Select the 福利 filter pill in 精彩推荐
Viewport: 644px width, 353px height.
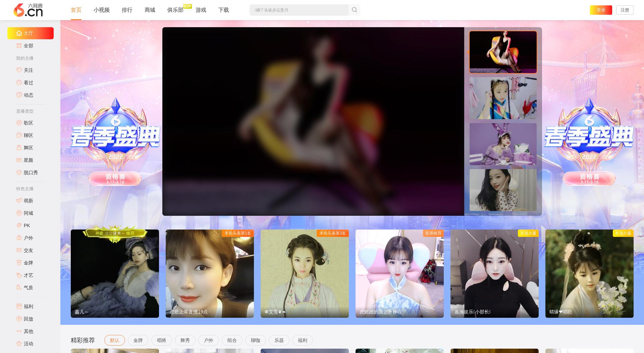click(303, 340)
